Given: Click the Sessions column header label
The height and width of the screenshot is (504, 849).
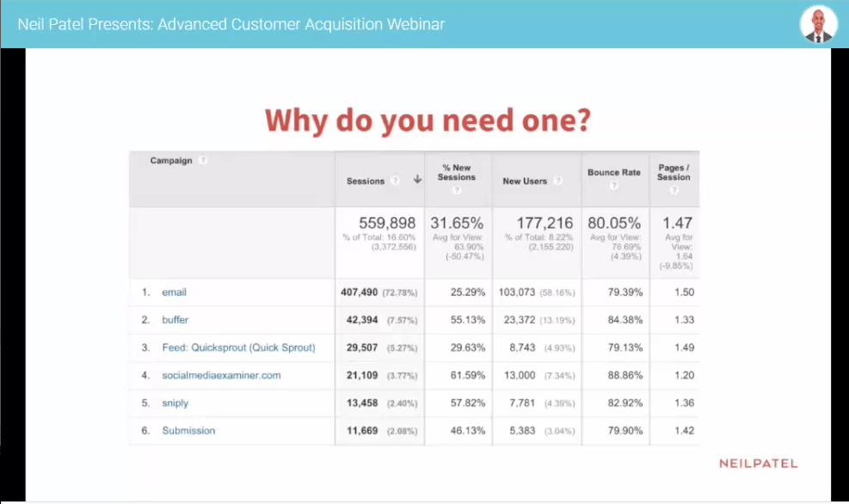Looking at the screenshot, I should (366, 181).
